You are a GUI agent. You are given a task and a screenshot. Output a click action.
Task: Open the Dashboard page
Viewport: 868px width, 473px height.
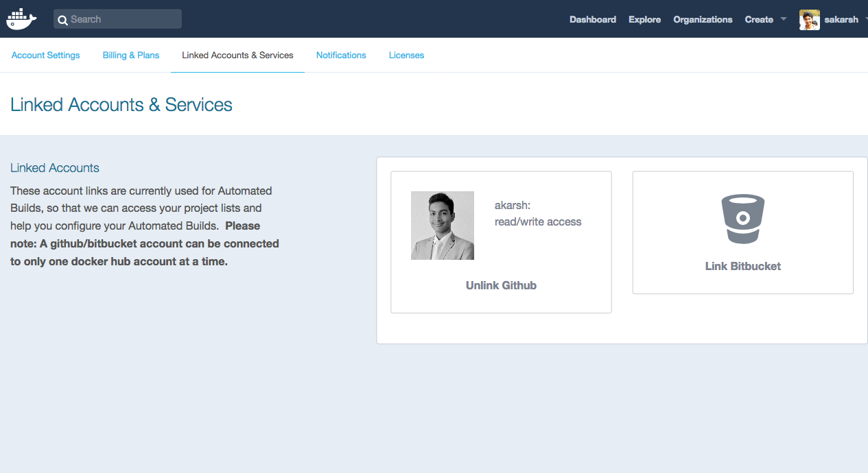pos(593,20)
